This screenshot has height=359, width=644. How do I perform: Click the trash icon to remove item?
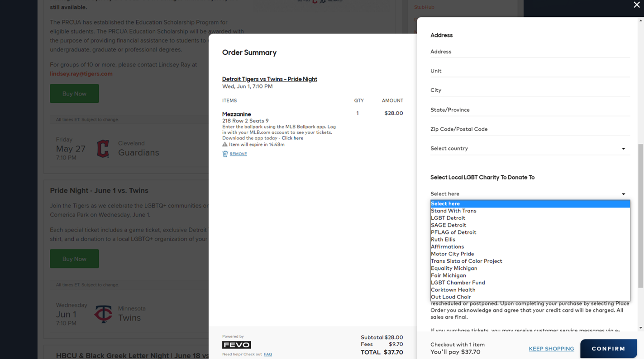coord(225,154)
